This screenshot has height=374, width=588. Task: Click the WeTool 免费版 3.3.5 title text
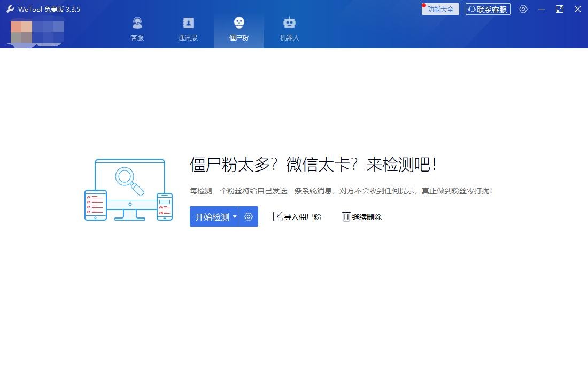click(49, 10)
